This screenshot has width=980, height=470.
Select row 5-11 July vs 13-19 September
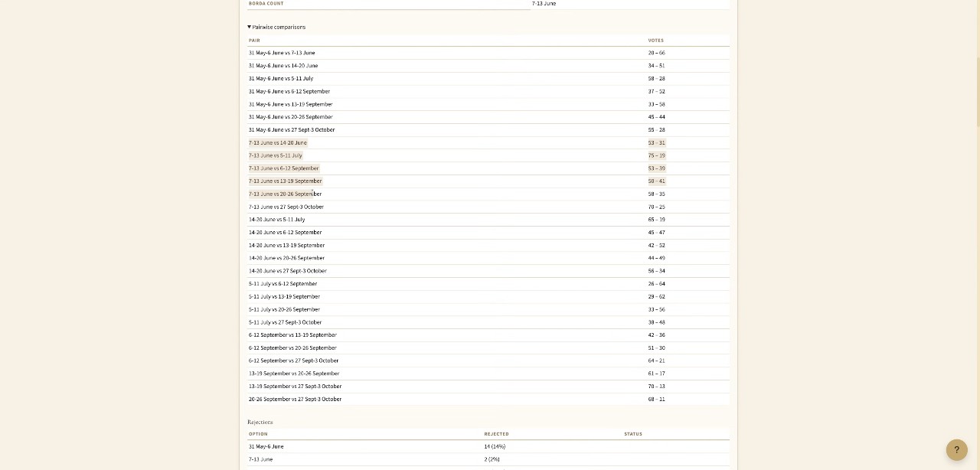tap(488, 296)
